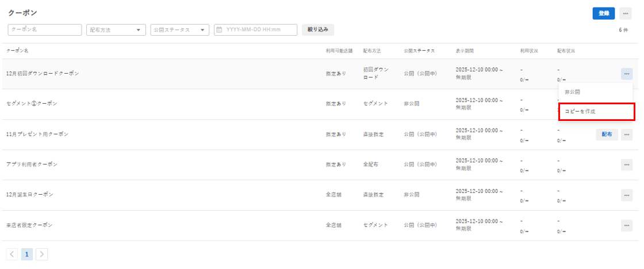Click coupon name アプリ利用者クーポン
The width and height of the screenshot is (644, 269).
pyautogui.click(x=32, y=164)
